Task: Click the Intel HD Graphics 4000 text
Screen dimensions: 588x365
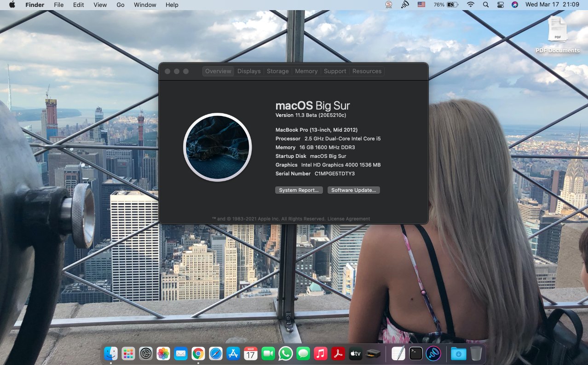Action: [341, 165]
